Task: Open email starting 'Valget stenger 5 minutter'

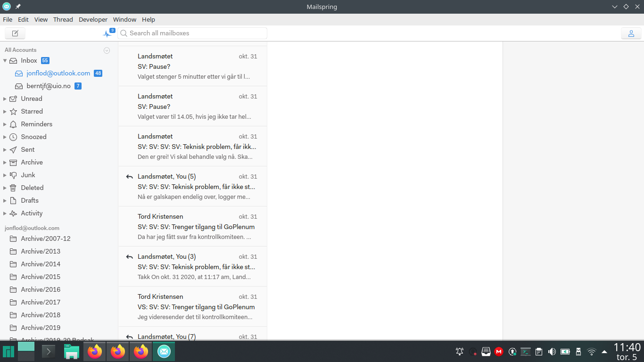Action: [x=192, y=66]
